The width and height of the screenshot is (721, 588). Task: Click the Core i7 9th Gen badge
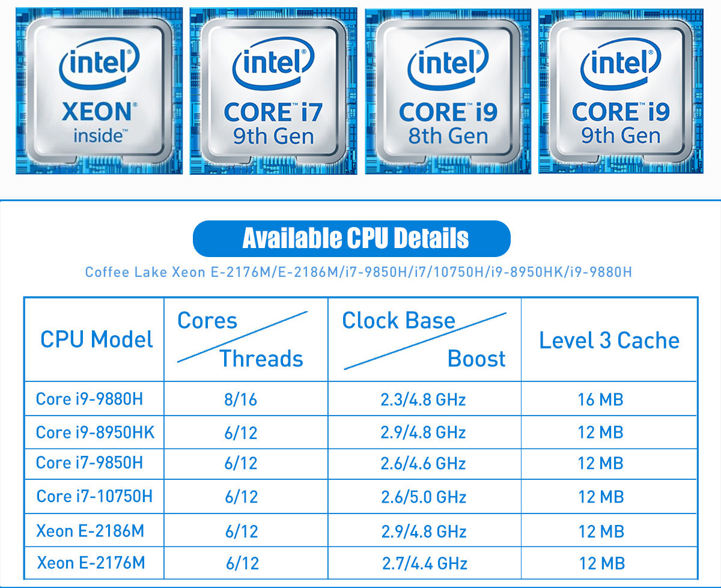point(273,91)
